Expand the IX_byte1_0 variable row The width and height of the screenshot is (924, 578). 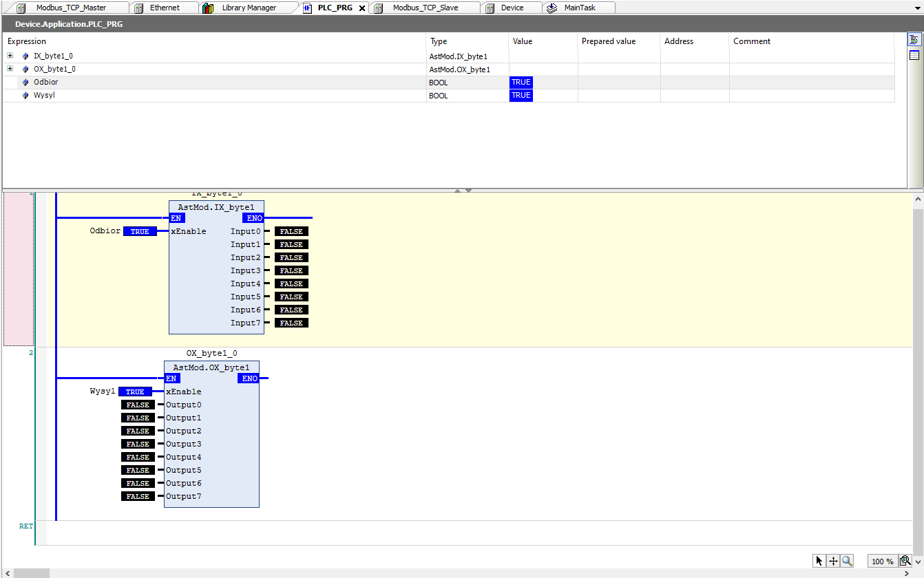pos(10,56)
